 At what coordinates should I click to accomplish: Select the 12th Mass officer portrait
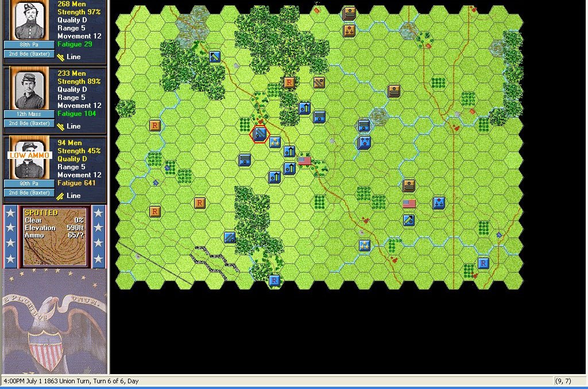(29, 90)
